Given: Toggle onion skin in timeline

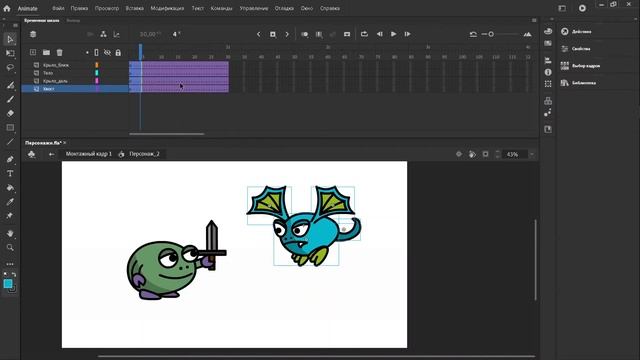Looking at the screenshot, I should tap(304, 34).
